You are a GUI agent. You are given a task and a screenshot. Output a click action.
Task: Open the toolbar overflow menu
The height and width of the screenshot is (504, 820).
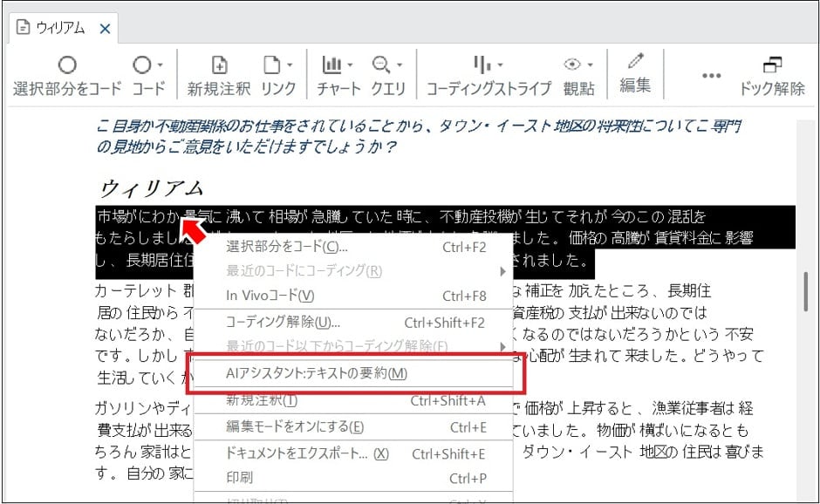click(711, 74)
